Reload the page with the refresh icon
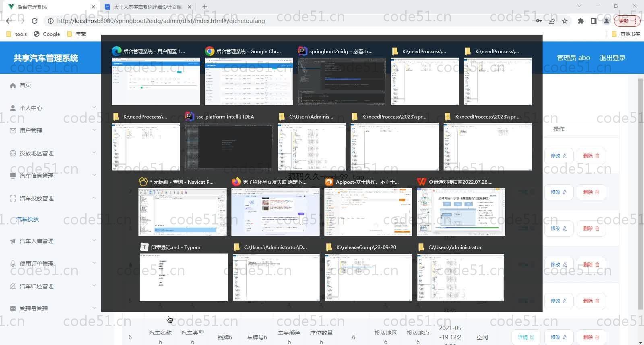This screenshot has height=345, width=644. pos(35,21)
